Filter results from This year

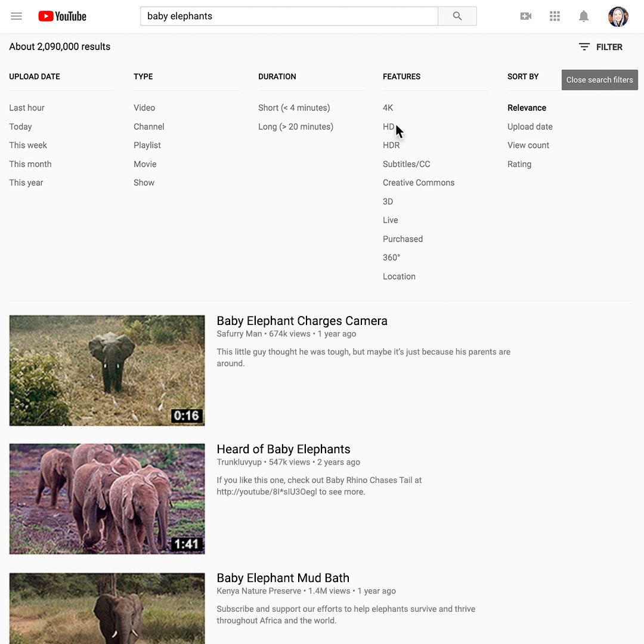click(26, 182)
